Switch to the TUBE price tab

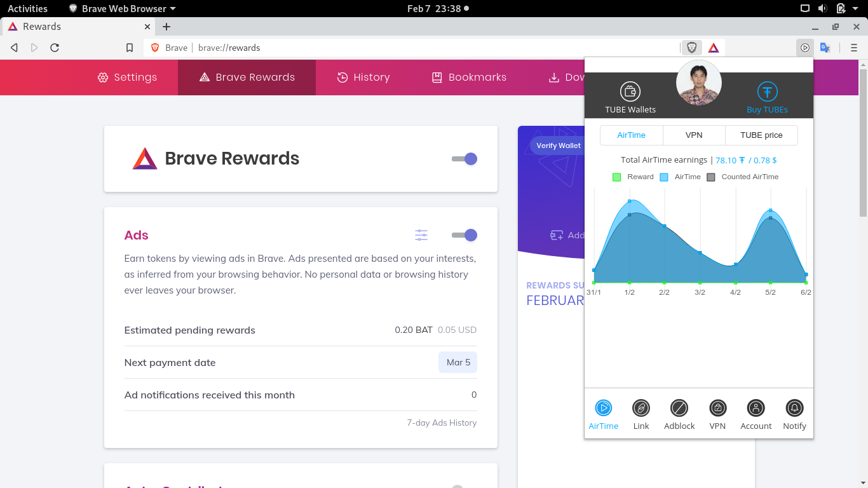click(x=761, y=135)
